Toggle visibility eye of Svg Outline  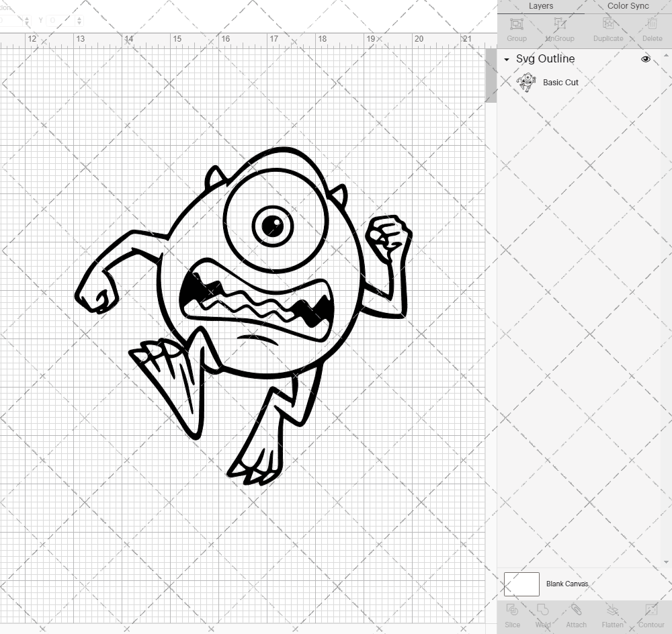tap(645, 59)
